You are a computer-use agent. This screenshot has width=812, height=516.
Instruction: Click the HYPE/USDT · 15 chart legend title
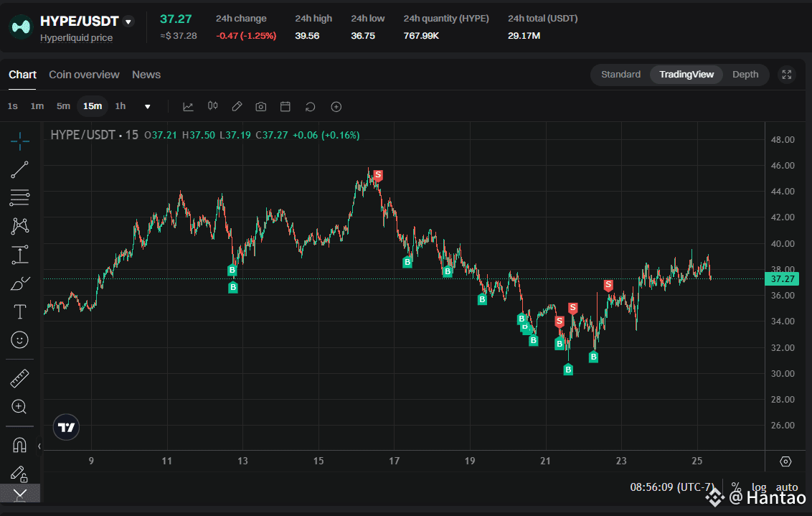(94, 135)
